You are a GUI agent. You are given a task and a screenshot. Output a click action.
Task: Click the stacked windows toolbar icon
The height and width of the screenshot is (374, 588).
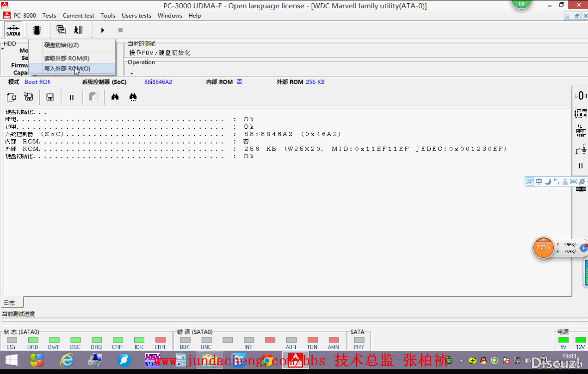[61, 30]
